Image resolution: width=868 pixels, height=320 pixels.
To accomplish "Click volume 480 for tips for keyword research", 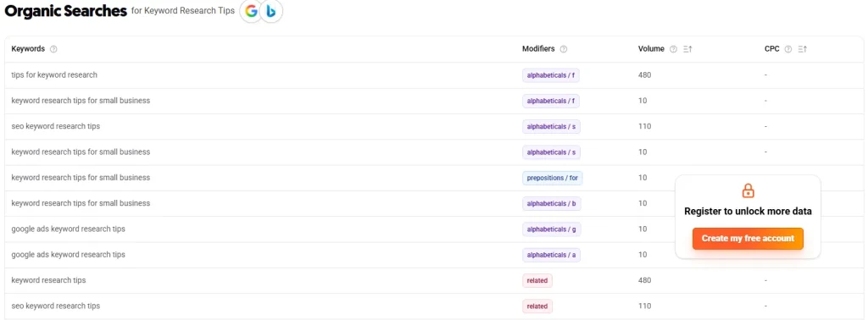I will coord(644,74).
